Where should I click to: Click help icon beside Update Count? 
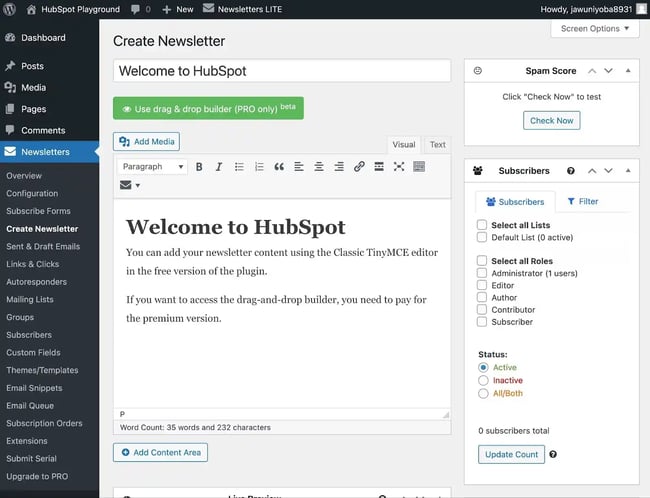tap(553, 454)
